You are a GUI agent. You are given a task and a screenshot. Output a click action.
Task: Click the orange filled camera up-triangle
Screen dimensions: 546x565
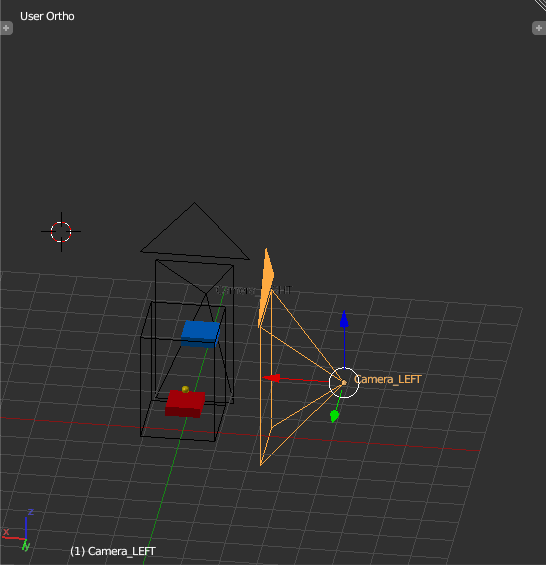click(x=266, y=286)
